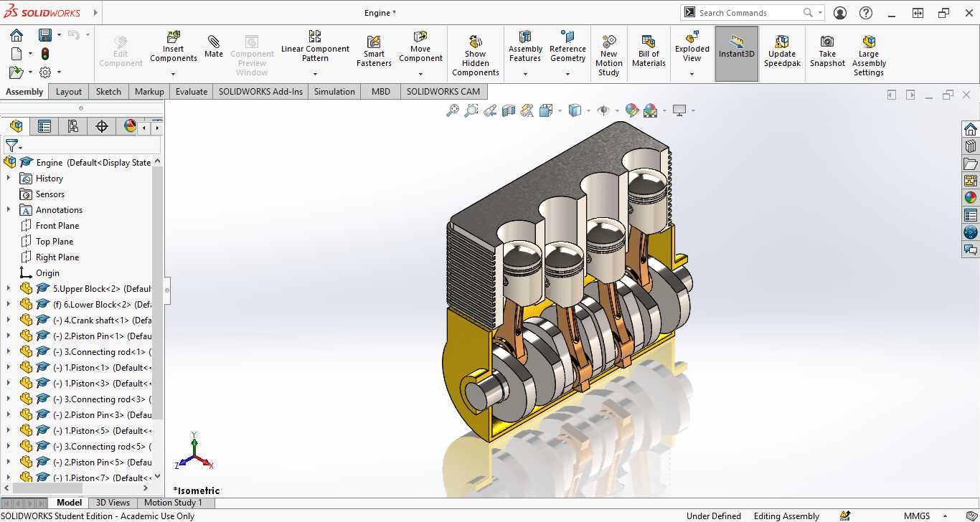
Task: Open the Evaluate tab
Action: 192,92
